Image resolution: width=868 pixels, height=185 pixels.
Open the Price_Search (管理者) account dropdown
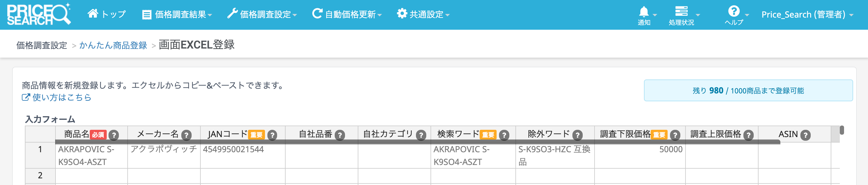coord(807,15)
